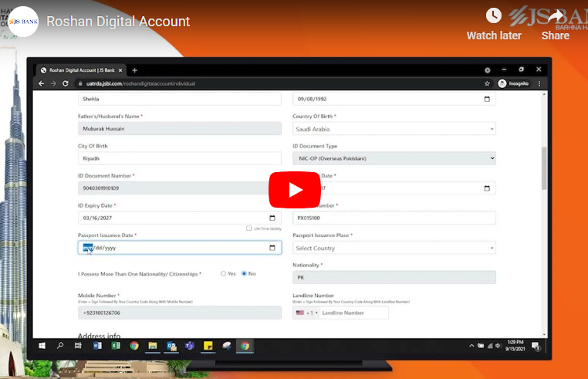
Task: Expand the Country Of Birth dropdown
Action: point(394,129)
